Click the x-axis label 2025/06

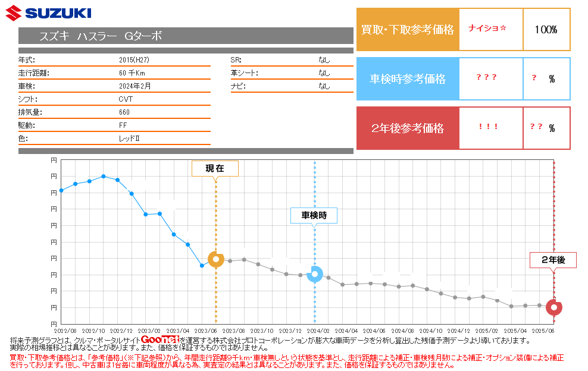pos(543,331)
